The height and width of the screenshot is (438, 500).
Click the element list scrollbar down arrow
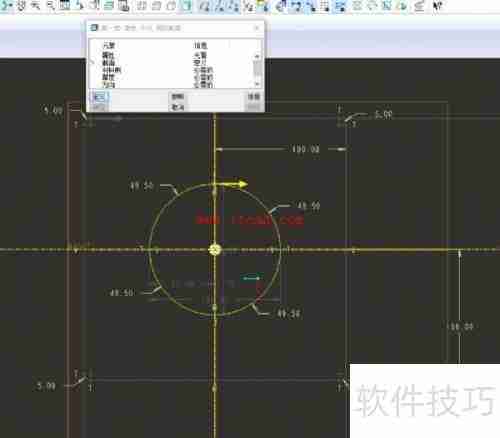point(257,84)
